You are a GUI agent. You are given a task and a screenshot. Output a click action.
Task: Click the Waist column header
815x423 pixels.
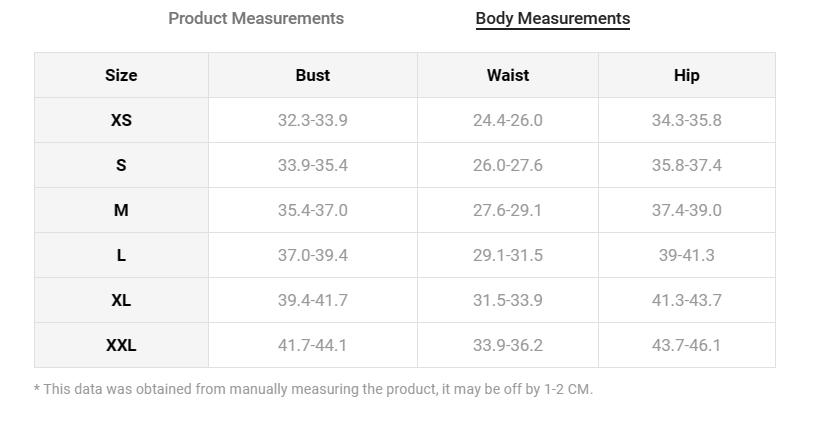pos(507,75)
